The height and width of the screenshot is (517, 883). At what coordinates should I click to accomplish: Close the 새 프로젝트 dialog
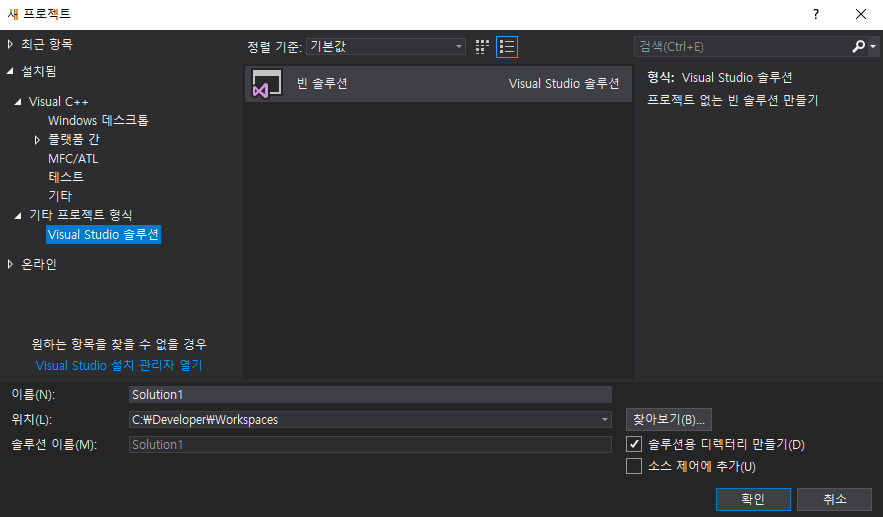pyautogui.click(x=861, y=14)
